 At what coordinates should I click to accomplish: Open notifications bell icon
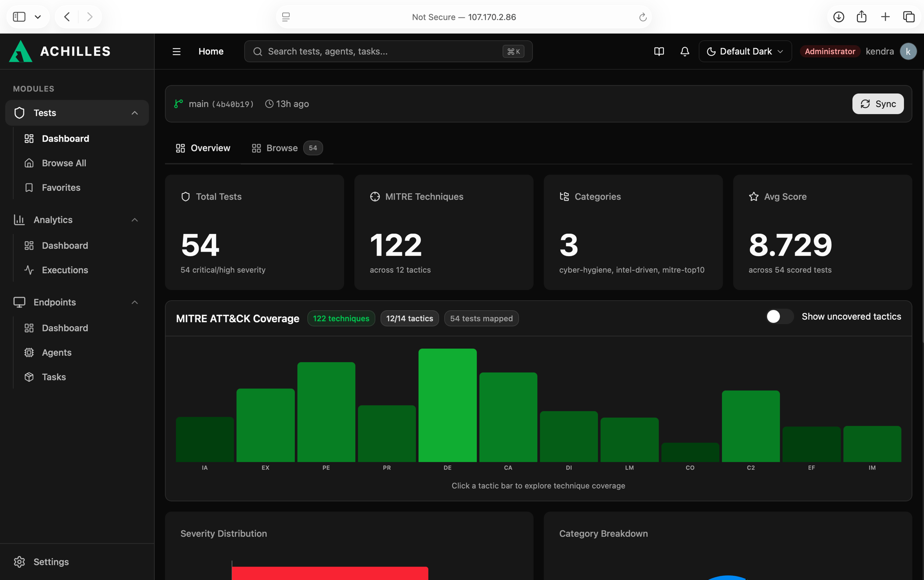pyautogui.click(x=685, y=51)
